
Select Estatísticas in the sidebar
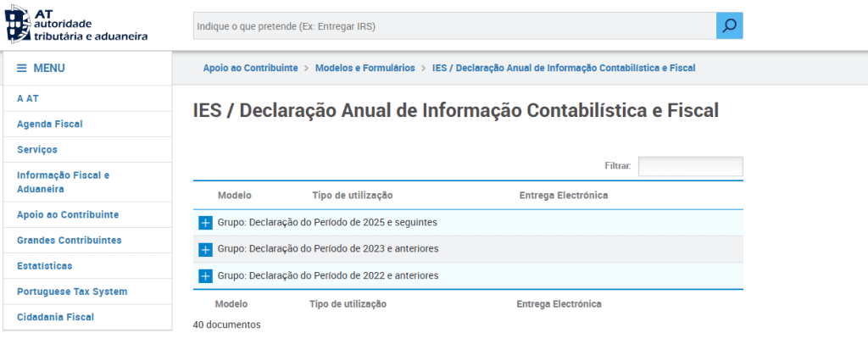click(44, 265)
